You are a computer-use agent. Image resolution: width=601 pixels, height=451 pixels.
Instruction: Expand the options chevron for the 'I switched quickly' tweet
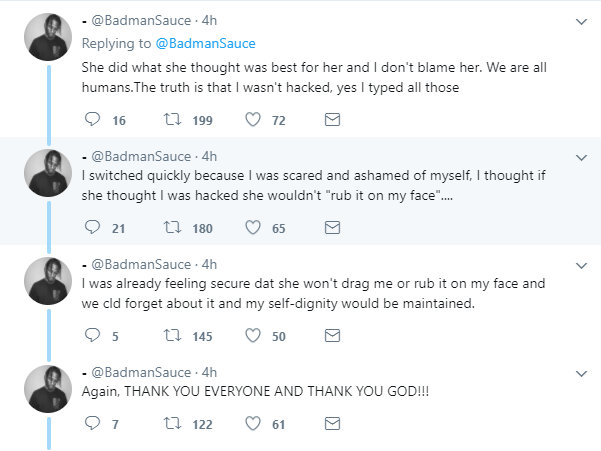click(x=581, y=158)
